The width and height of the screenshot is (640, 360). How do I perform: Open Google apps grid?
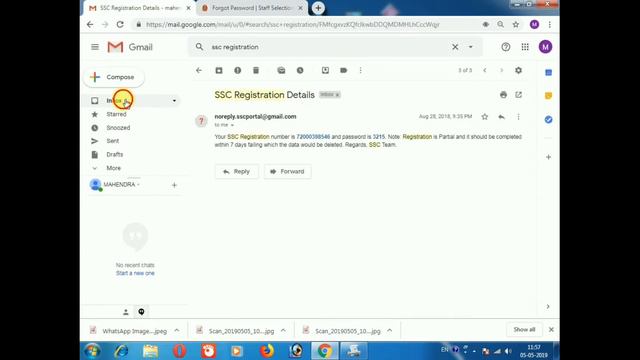tap(525, 47)
